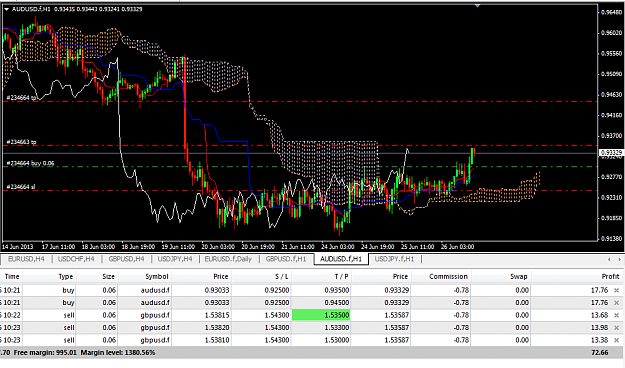Sort orders by the Commission column header

[448, 276]
